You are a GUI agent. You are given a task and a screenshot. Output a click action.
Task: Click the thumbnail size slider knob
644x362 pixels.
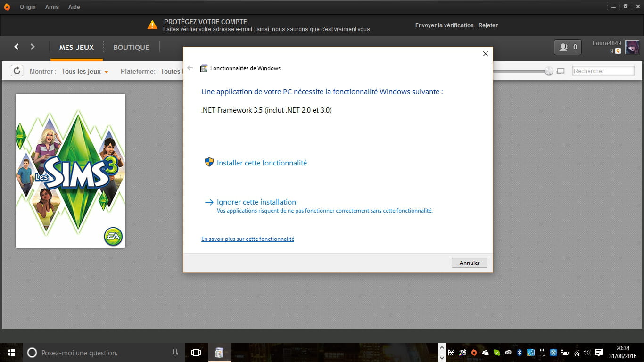click(549, 71)
